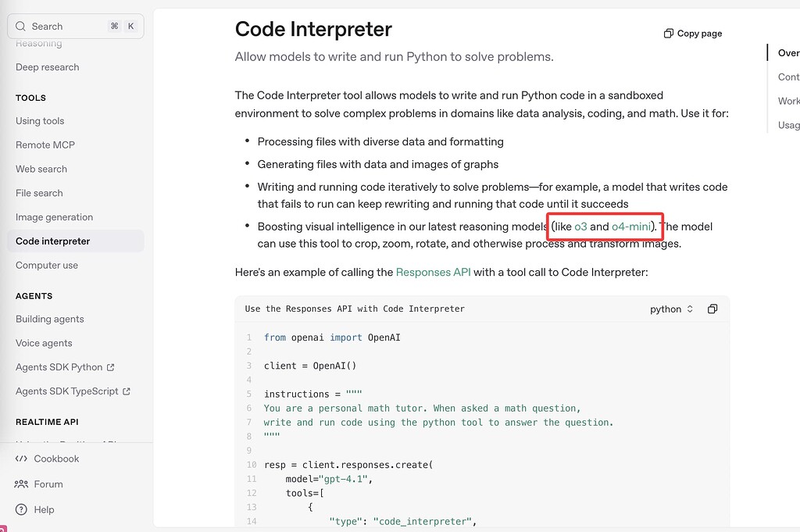Select Code interpreter sidebar item

[76, 241]
